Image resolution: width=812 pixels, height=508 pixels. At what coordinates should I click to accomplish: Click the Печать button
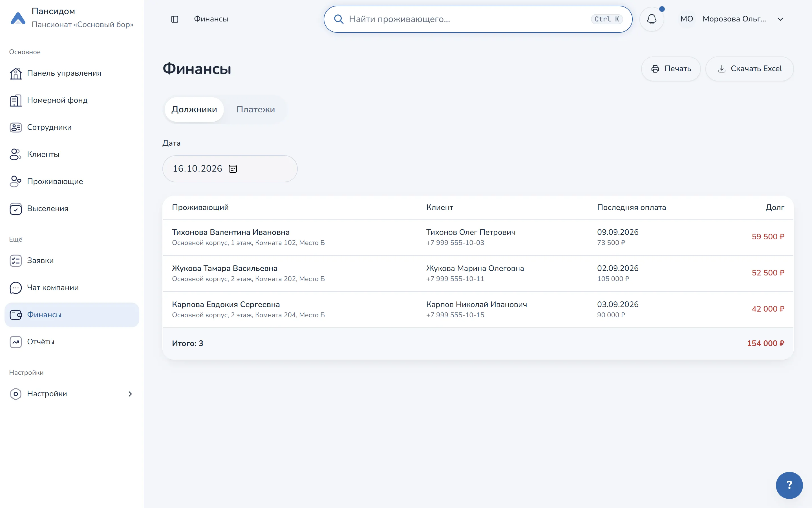click(671, 69)
